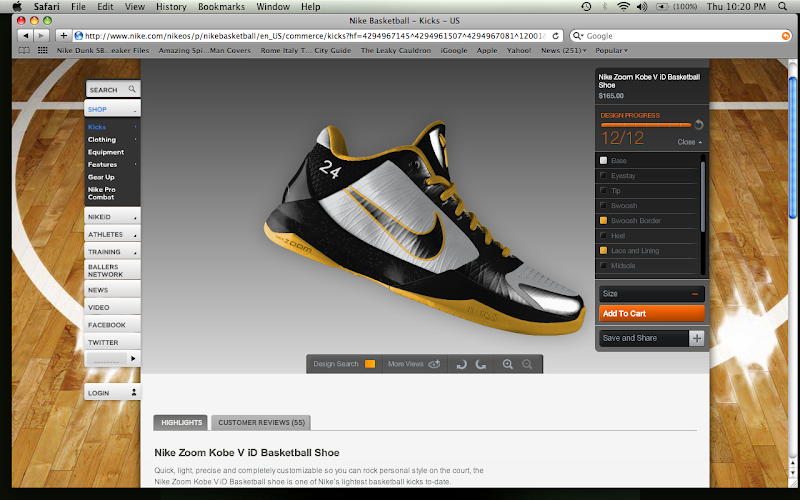Open the Popular bookmarks dropdown

pyautogui.click(x=611, y=51)
